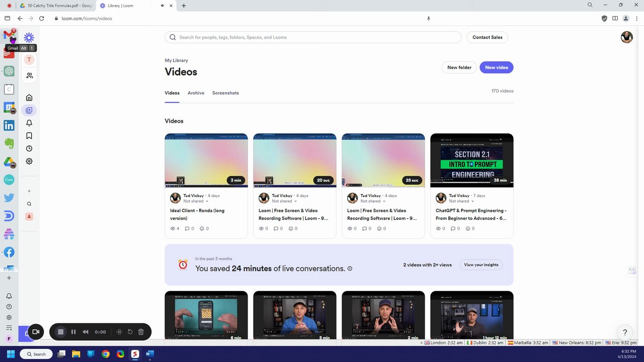Click the Windows taskbar Search box
The width and height of the screenshot is (644, 362).
36,354
